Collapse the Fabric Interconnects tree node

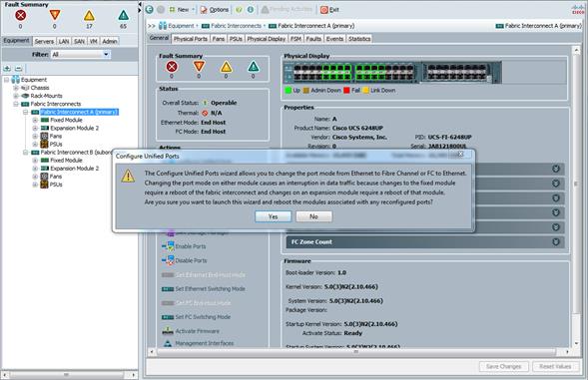(16, 104)
